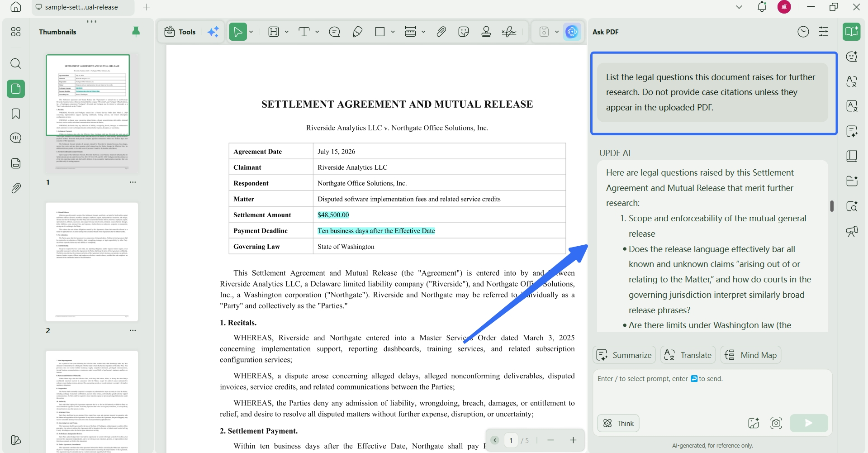
Task: Click the Governing Law table cell
Action: tap(271, 247)
